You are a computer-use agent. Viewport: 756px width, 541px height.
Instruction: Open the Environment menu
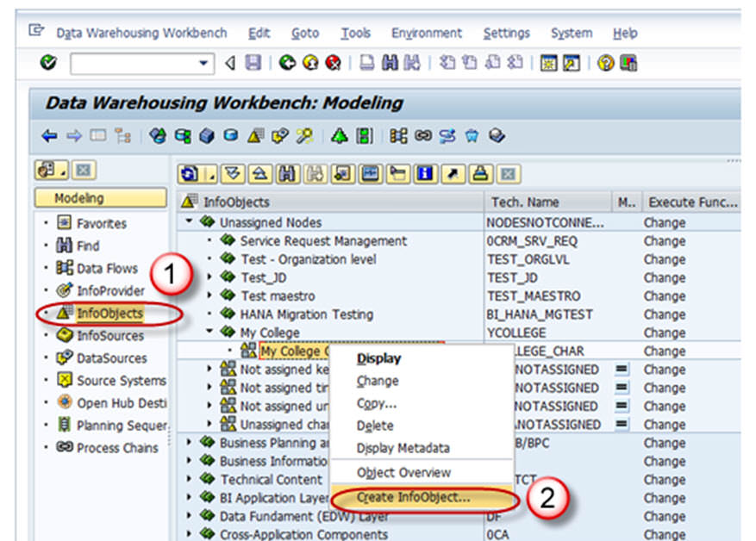(x=427, y=33)
